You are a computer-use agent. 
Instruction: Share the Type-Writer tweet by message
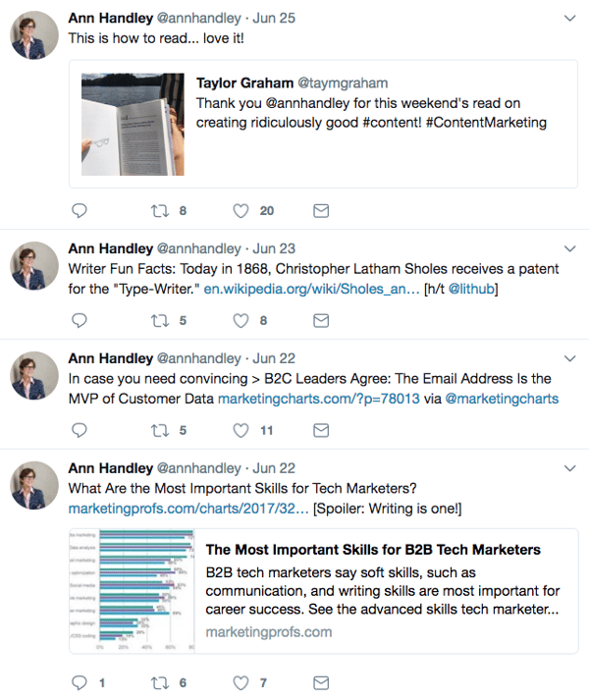coord(320,320)
